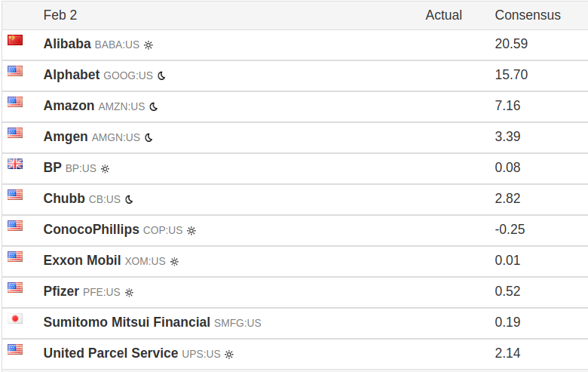Click the UK flag icon beside BP
Screen dimensions: 588x372
coord(15,164)
